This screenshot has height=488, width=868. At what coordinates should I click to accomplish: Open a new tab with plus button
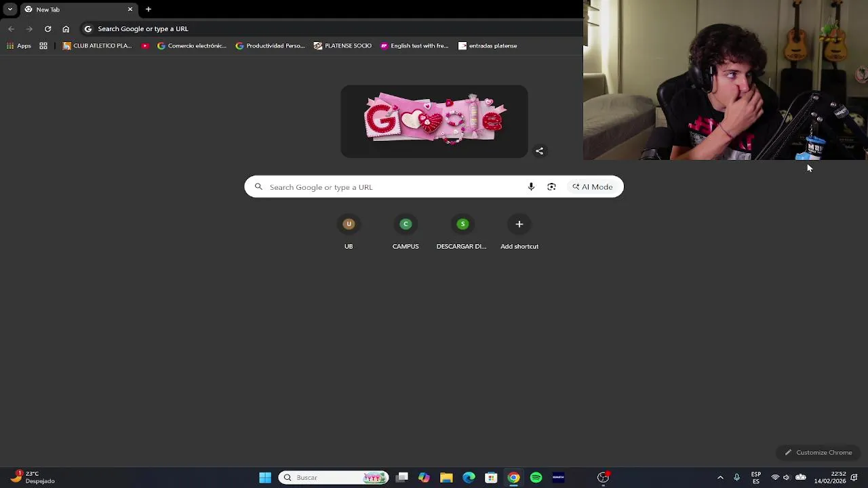point(148,9)
